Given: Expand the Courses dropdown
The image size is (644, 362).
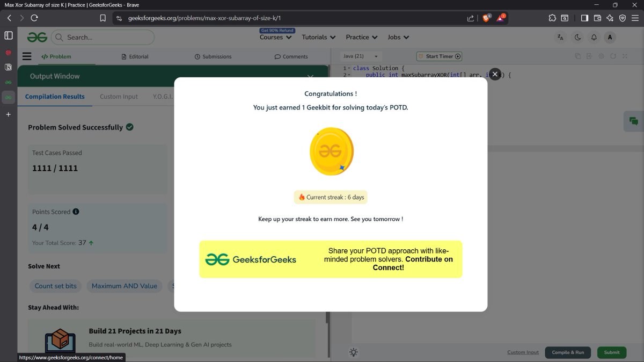Looking at the screenshot, I should click(276, 37).
